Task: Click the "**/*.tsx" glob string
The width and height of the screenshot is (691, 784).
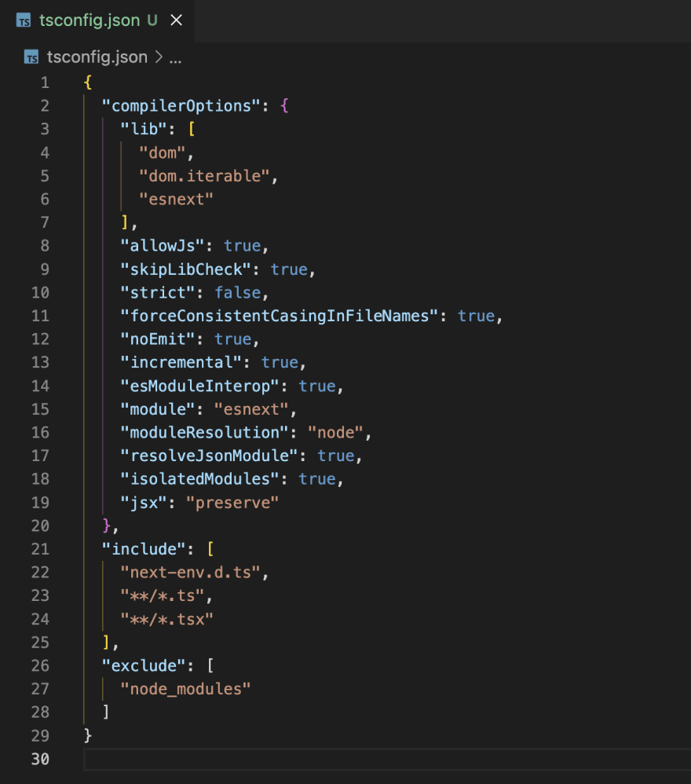Action: (x=167, y=620)
